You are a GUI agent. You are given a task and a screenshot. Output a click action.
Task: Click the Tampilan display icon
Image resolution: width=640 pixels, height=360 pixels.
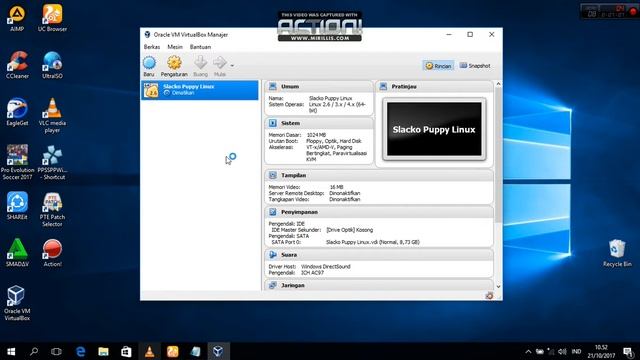273,175
